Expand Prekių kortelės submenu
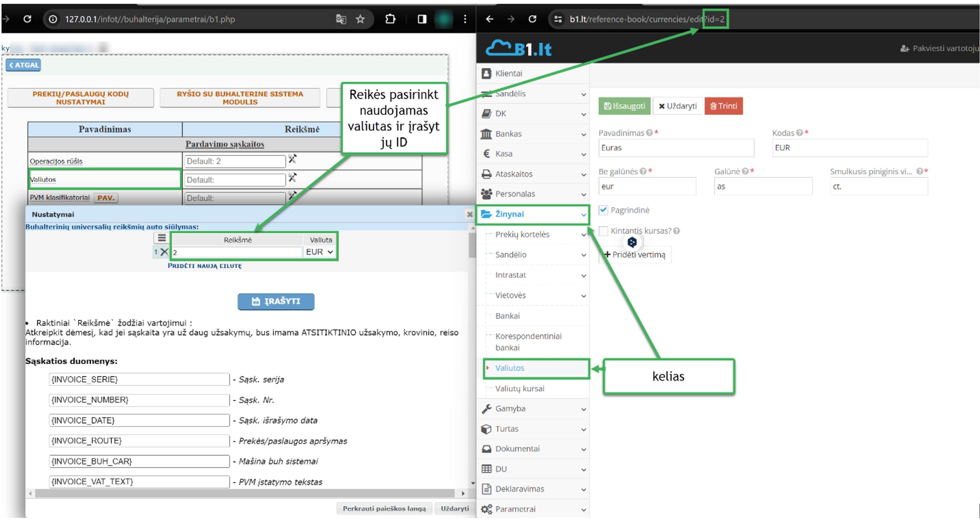The height and width of the screenshot is (529, 980). [537, 234]
